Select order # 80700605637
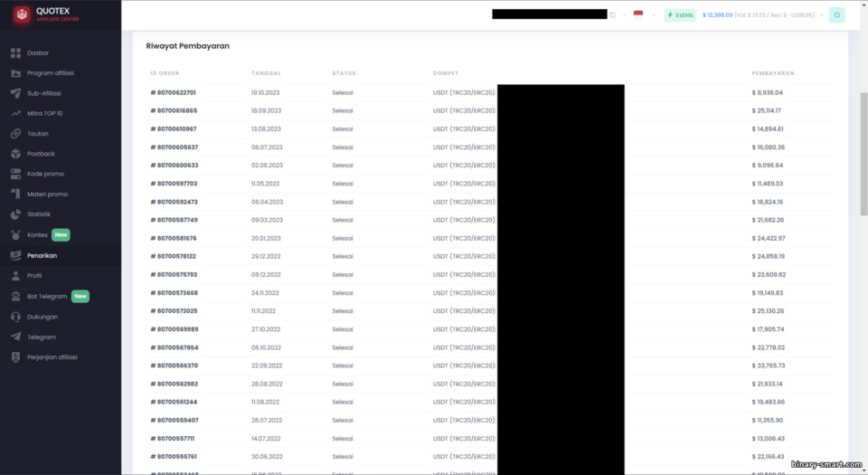 tap(175, 147)
